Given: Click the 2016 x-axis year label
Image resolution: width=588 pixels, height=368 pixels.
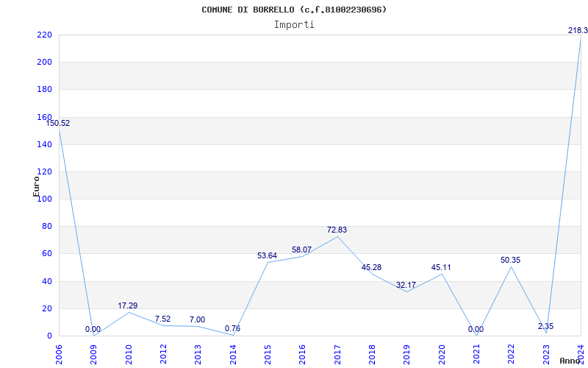Looking at the screenshot, I should point(302,355).
